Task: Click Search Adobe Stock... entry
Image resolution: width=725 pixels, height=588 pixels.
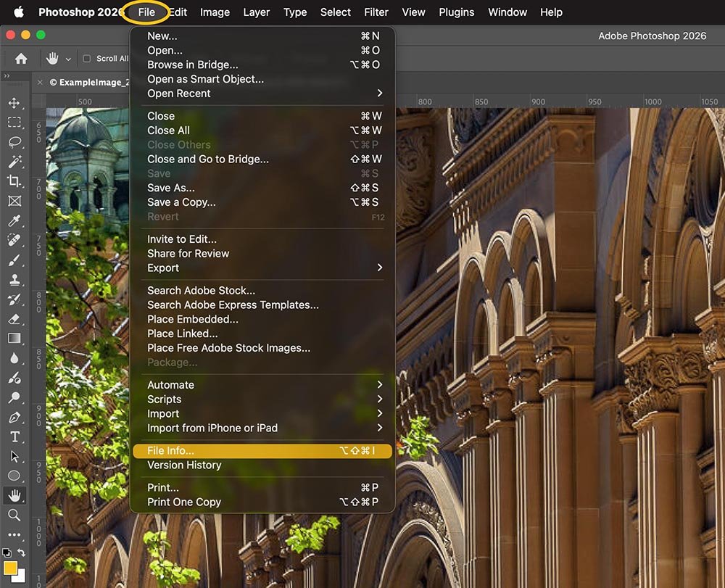Action: (262, 290)
